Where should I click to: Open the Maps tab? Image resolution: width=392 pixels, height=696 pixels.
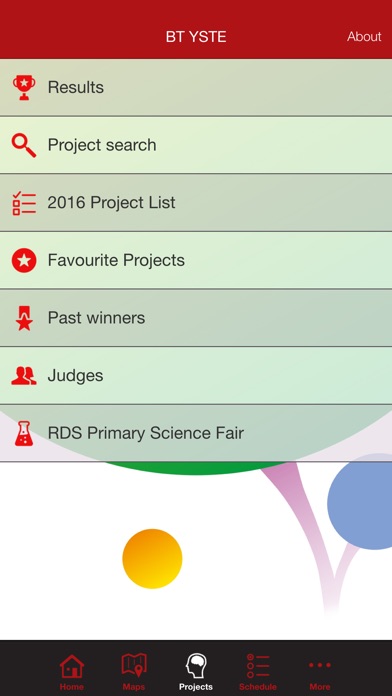click(134, 672)
